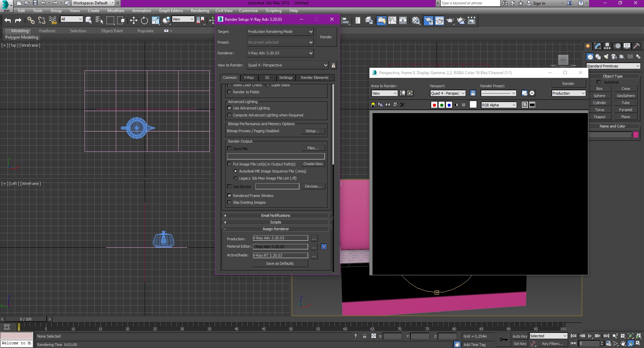This screenshot has width=644, height=348.
Task: Toggle the blue channel in frame window
Action: tap(449, 105)
